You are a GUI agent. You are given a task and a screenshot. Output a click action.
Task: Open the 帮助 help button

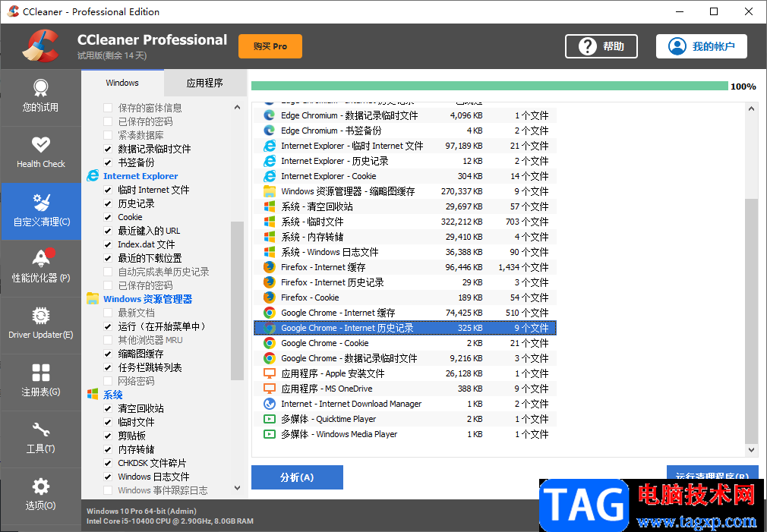pos(601,46)
